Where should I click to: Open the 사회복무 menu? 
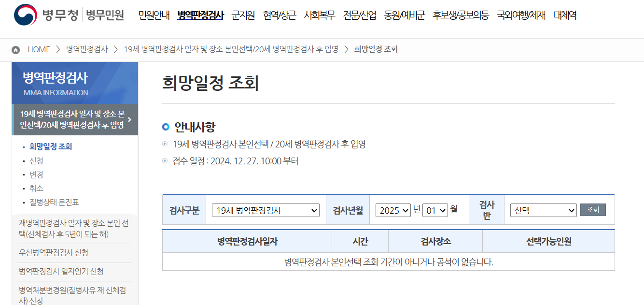click(320, 15)
